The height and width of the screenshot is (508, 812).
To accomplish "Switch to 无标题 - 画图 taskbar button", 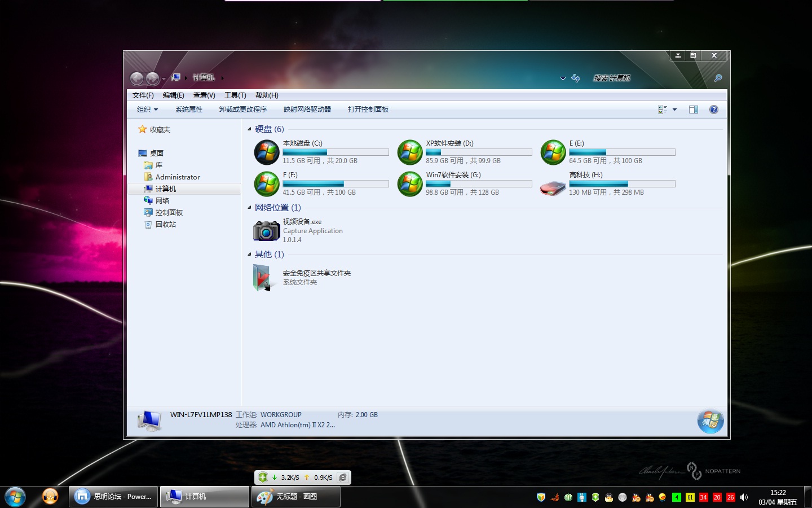I will 295,497.
